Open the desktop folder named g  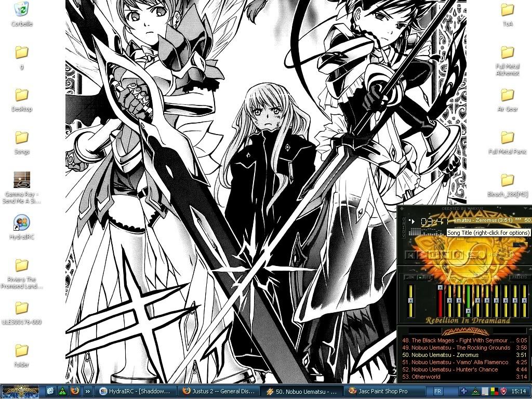coord(21,57)
